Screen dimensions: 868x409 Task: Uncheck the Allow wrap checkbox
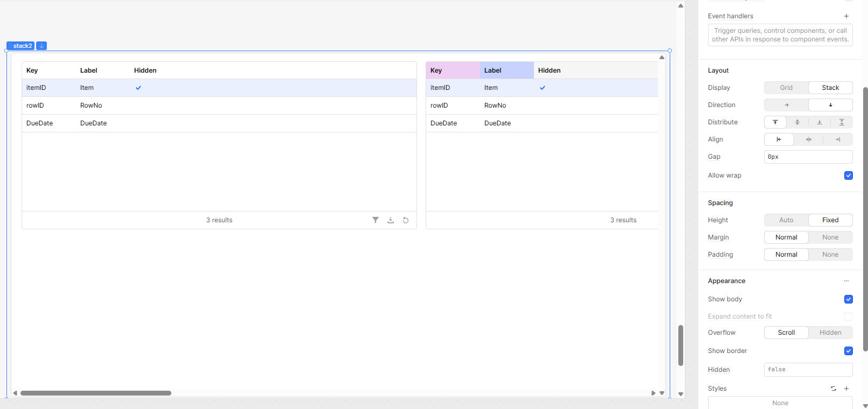pos(849,175)
